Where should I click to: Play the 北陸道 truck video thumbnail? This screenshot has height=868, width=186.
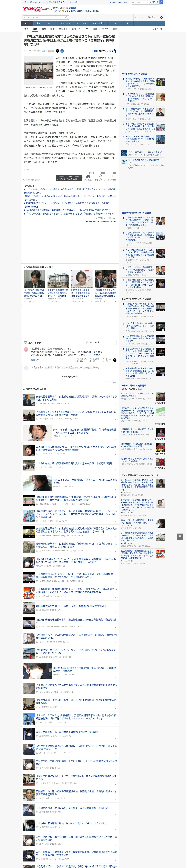pyautogui.click(x=160, y=339)
